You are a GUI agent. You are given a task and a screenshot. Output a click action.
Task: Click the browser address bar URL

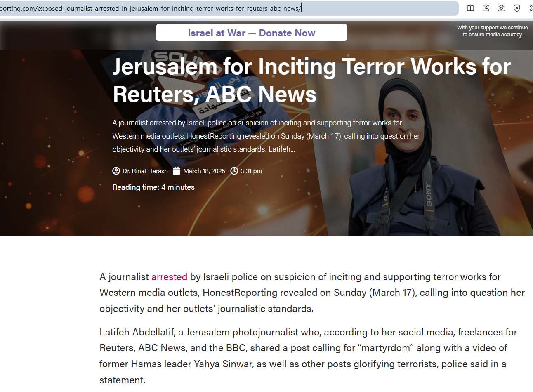[165, 8]
